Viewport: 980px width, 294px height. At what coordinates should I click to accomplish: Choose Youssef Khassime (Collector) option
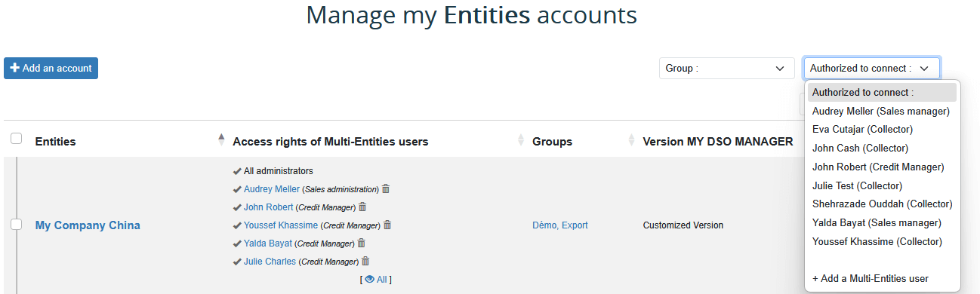coord(882,241)
